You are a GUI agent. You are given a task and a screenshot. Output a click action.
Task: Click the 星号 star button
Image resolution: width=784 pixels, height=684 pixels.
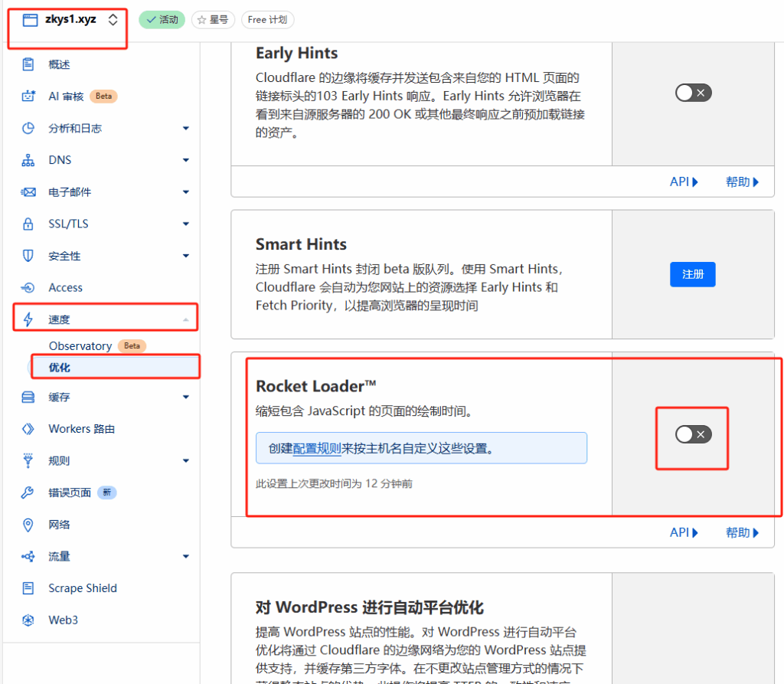coord(213,20)
